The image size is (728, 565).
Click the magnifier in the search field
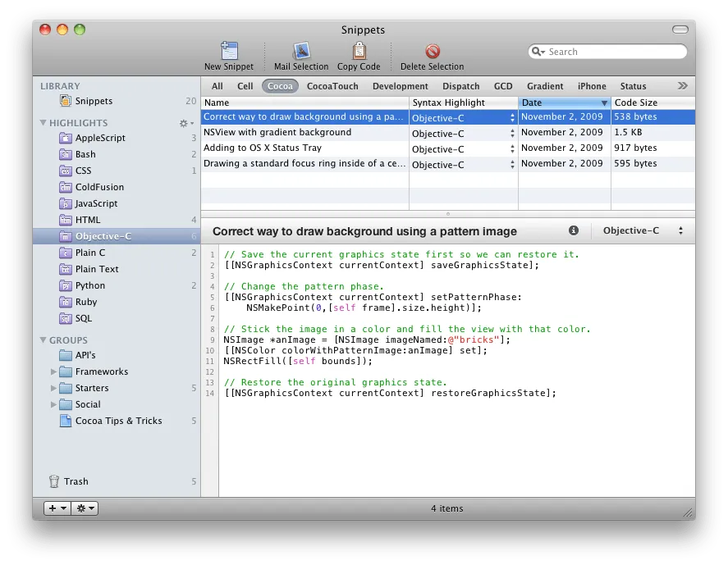click(538, 51)
